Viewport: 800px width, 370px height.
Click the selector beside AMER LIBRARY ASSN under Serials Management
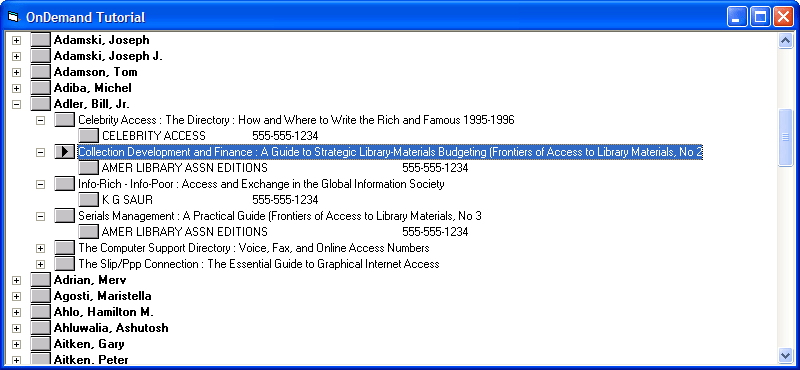[x=89, y=232]
